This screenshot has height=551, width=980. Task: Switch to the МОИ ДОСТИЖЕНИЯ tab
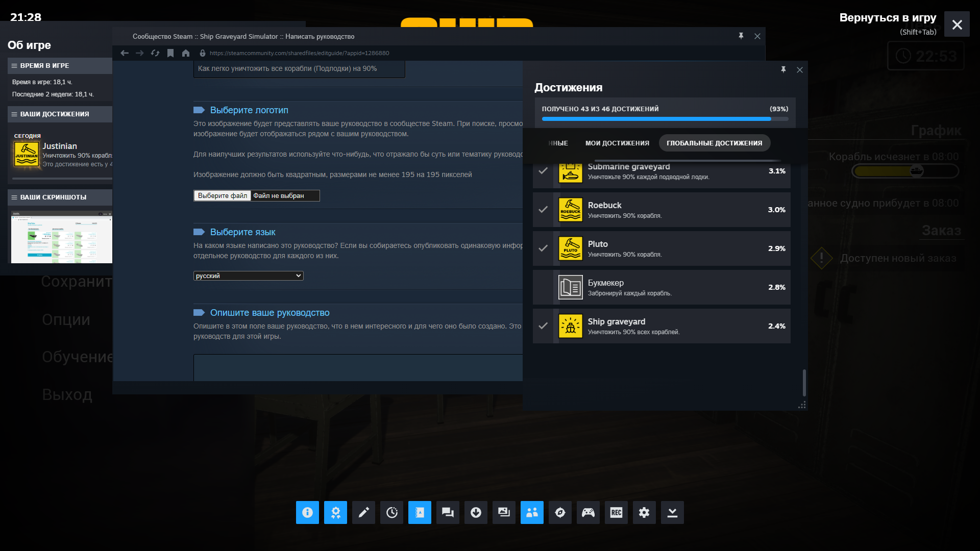(x=617, y=143)
